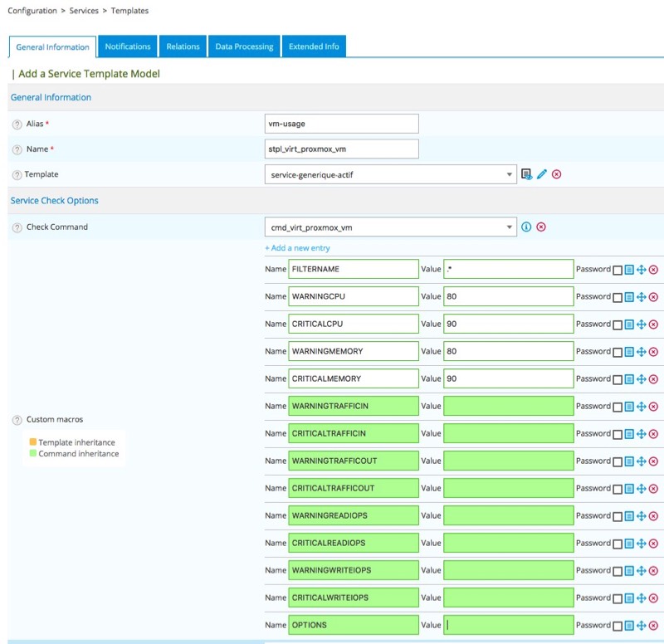Click the Add a new entry link
664x644 pixels.
click(297, 248)
